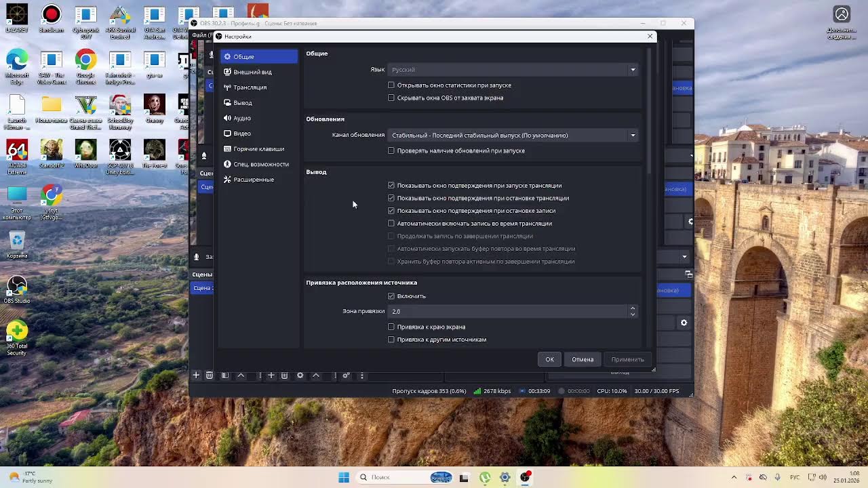Select the Launch Hitman desktop file
This screenshot has height=488, width=868.
pos(17,113)
